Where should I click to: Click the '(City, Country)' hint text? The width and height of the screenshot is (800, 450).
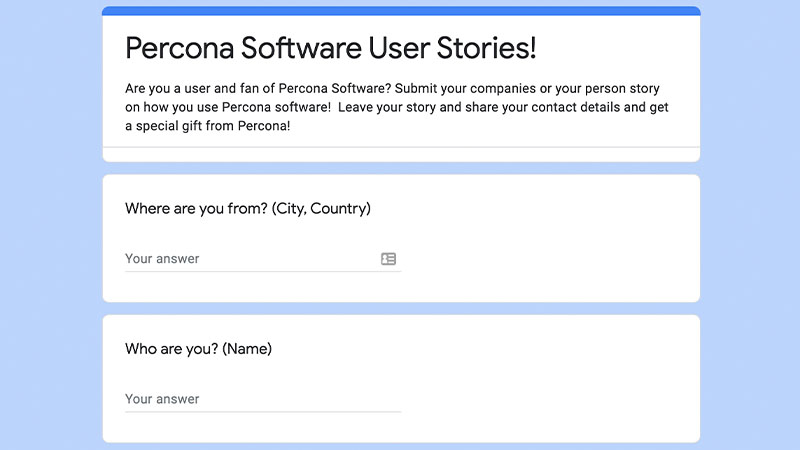tap(321, 208)
